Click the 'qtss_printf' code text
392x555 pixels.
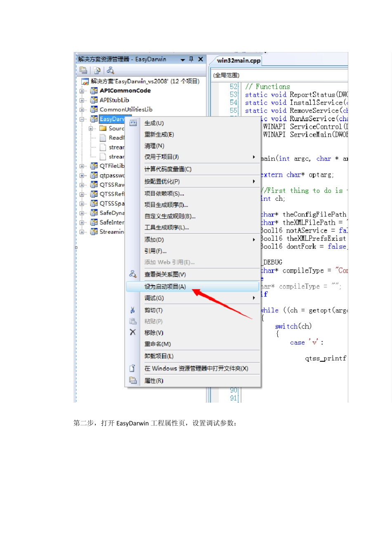click(326, 358)
